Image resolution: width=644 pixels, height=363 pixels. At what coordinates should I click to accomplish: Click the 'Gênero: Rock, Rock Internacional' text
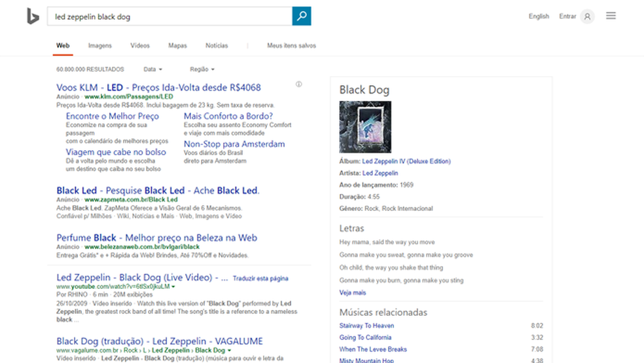(386, 209)
